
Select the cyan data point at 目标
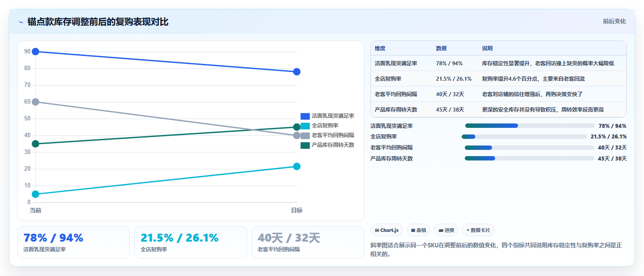[297, 166]
